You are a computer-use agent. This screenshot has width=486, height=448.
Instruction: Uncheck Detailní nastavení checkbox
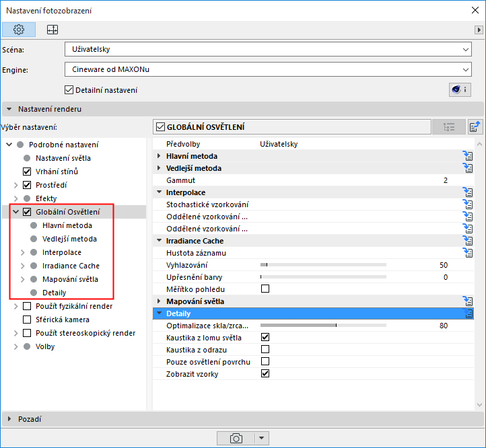click(x=69, y=90)
